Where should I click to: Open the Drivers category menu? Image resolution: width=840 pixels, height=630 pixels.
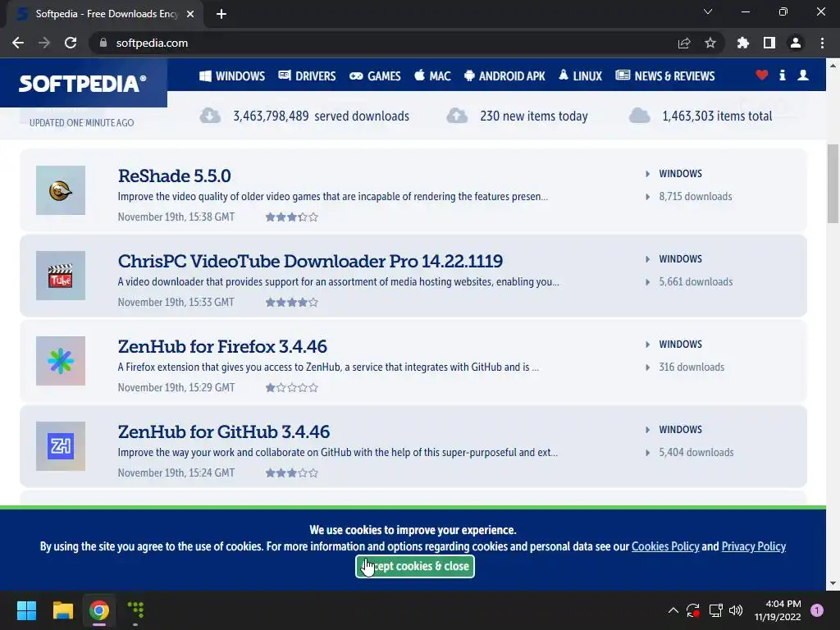point(307,76)
